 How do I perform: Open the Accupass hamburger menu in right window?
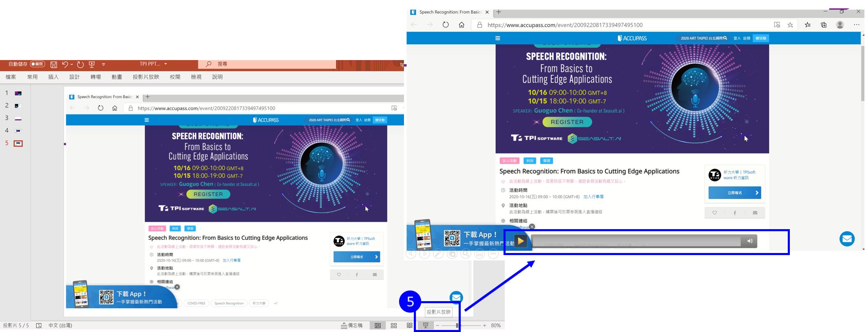point(497,38)
